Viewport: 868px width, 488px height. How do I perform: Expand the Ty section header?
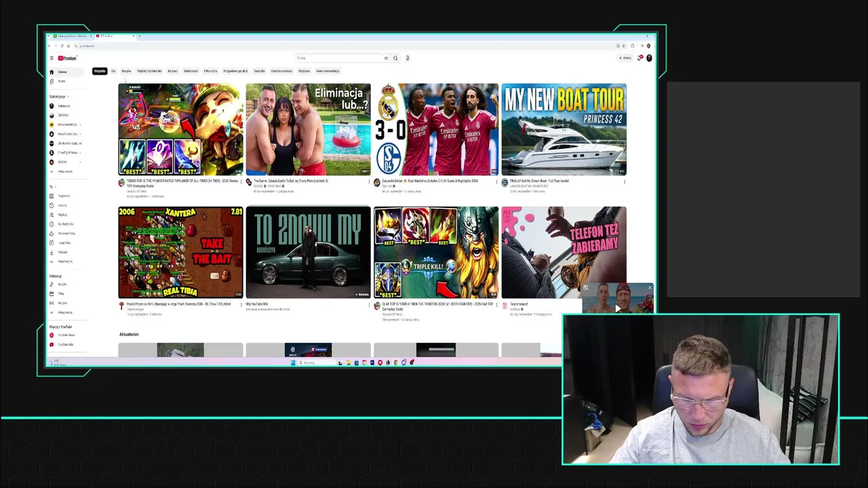coord(52,186)
